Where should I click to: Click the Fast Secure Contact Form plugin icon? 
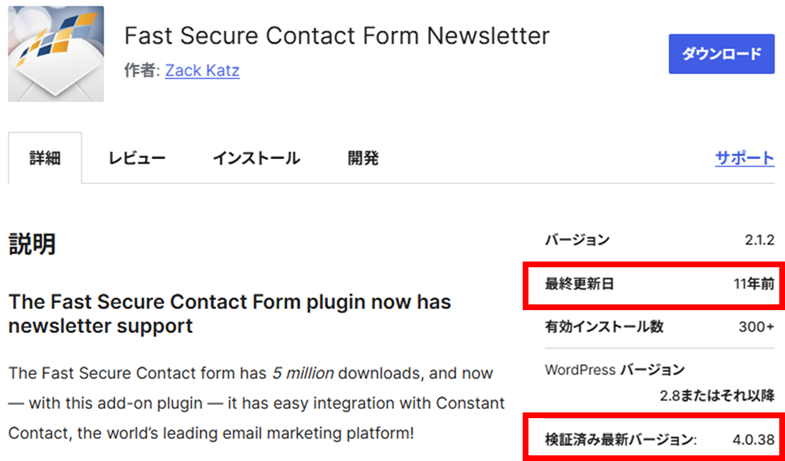54,52
